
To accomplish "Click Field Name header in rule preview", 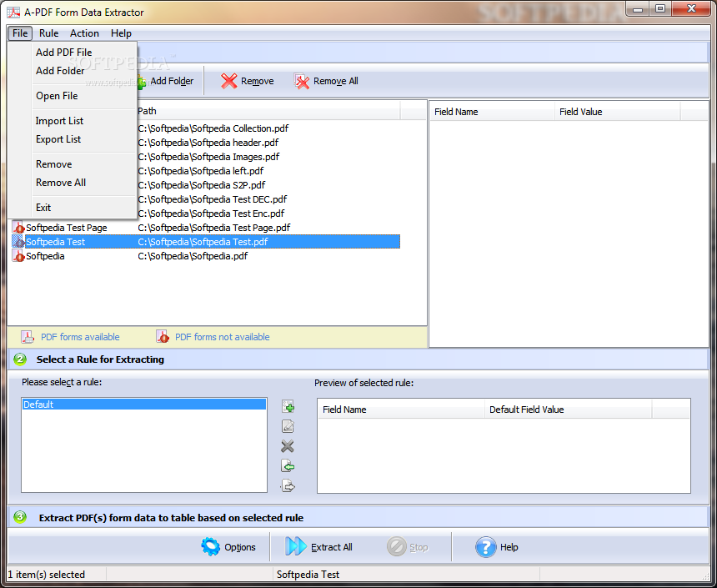I will (402, 410).
